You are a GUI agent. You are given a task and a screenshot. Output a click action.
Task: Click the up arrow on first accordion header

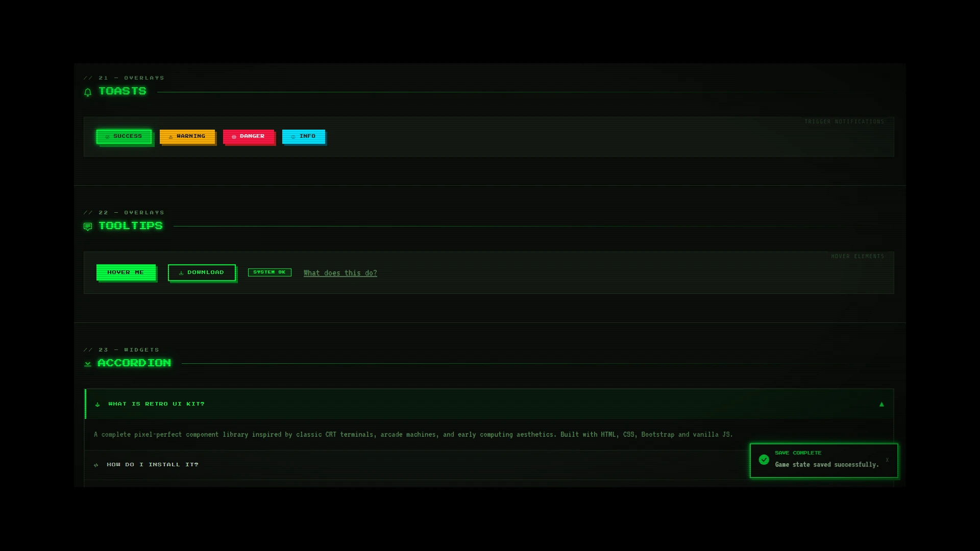[881, 404]
